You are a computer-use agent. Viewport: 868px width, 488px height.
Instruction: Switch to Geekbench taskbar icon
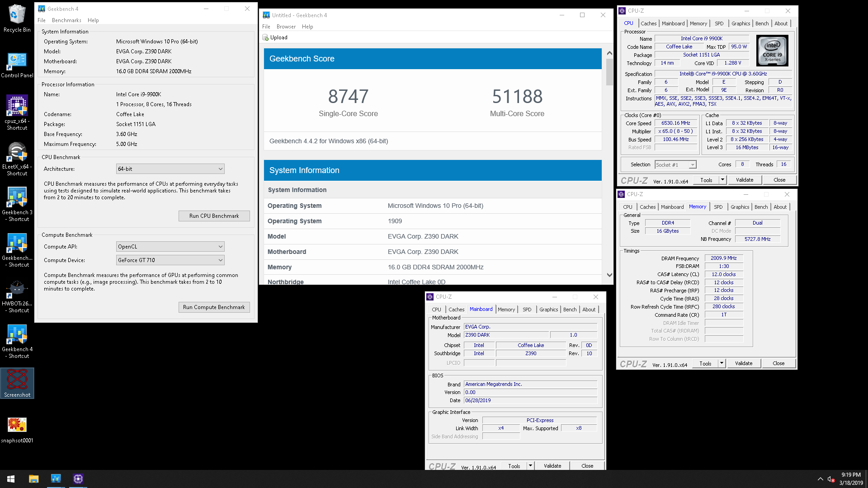click(56, 479)
